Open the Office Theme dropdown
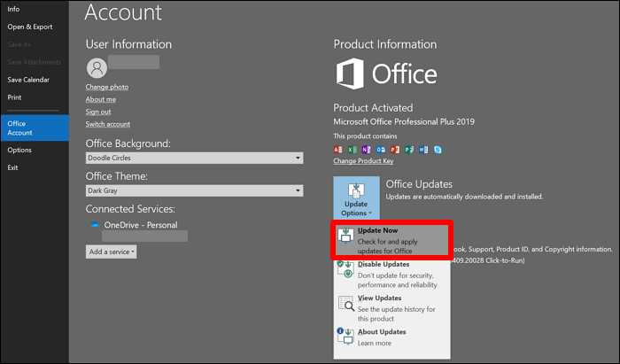Viewport: 620px width, 364px height. 194,190
